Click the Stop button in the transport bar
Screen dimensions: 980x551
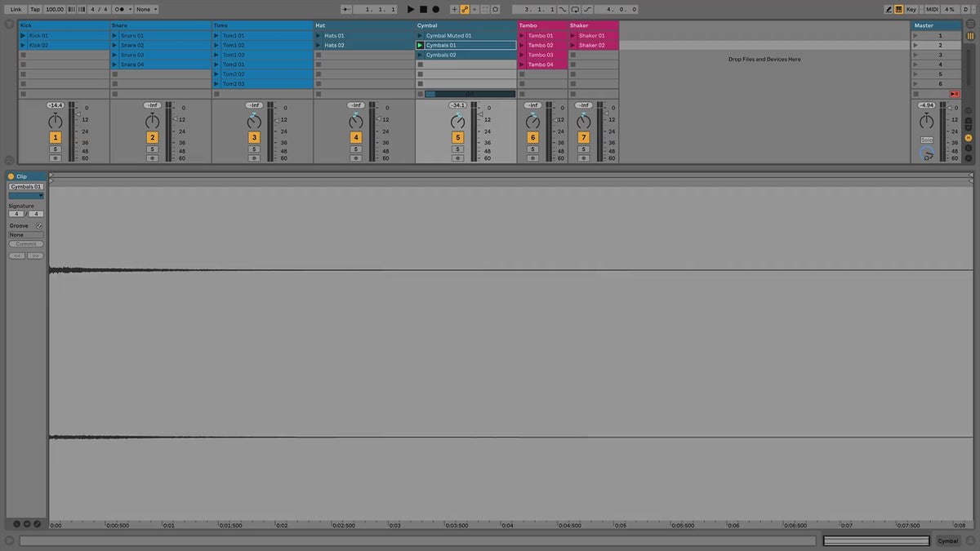tap(423, 9)
